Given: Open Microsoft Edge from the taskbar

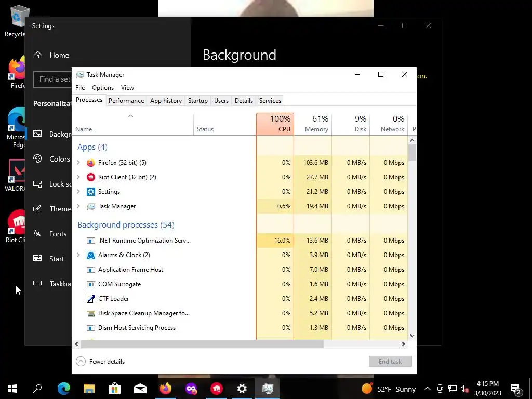Looking at the screenshot, I should (63, 389).
